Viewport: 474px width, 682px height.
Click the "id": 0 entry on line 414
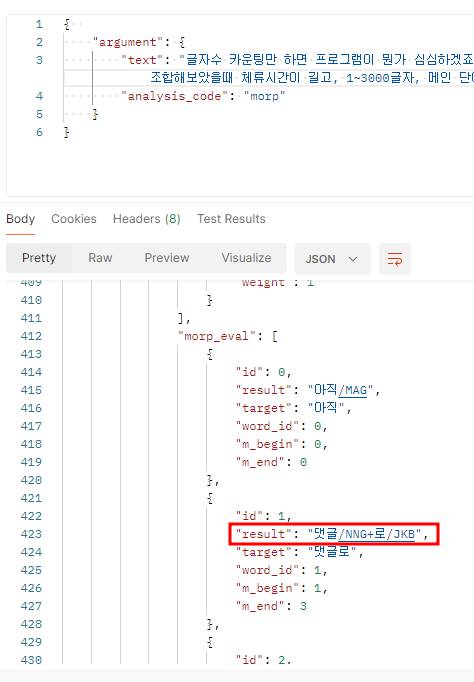click(264, 372)
